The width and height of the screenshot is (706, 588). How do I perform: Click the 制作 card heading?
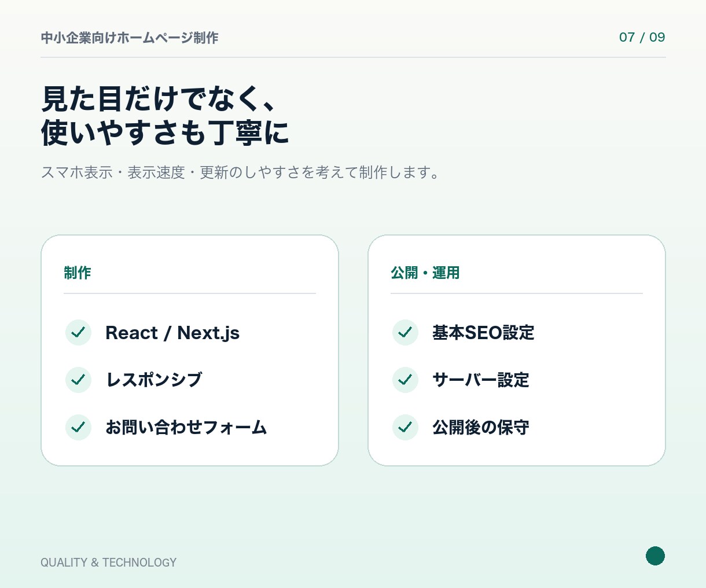pos(78,273)
